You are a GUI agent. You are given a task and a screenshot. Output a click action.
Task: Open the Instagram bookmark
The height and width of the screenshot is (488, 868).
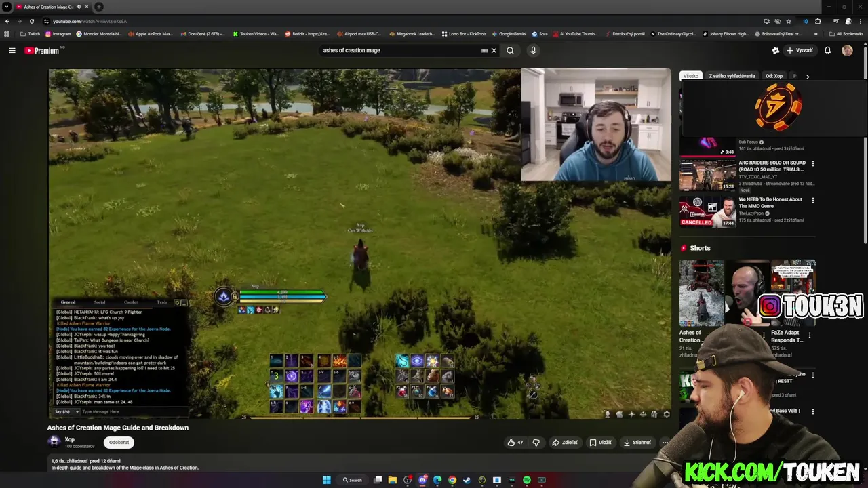(x=58, y=34)
